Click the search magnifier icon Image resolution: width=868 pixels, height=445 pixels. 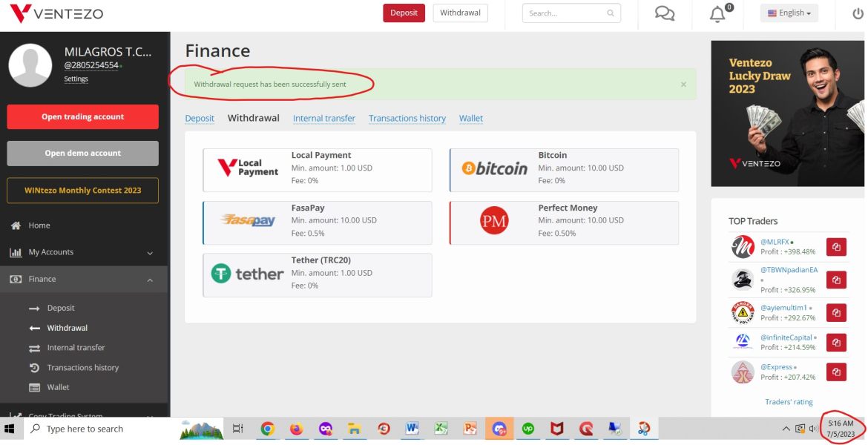610,13
